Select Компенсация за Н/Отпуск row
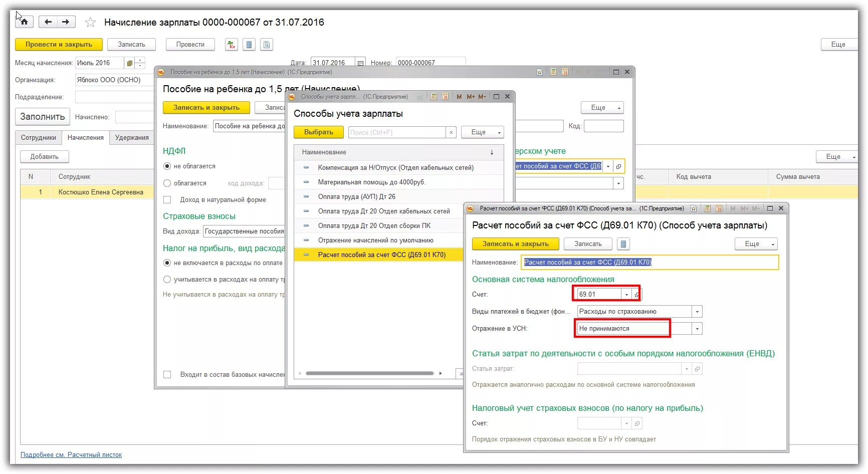The height and width of the screenshot is (474, 868). (399, 168)
